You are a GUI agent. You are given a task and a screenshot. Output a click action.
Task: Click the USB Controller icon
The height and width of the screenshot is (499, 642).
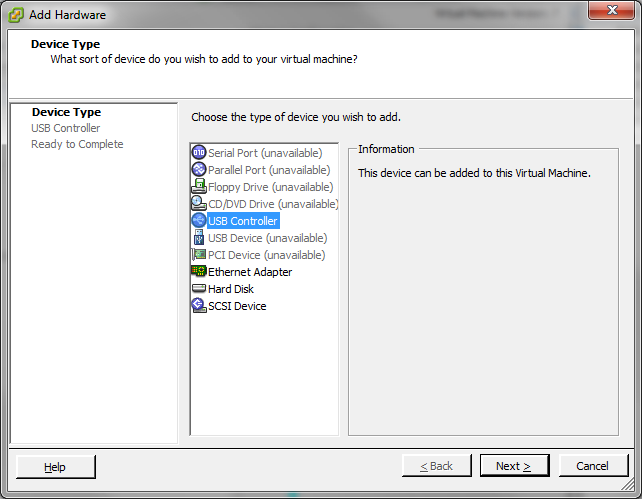199,221
